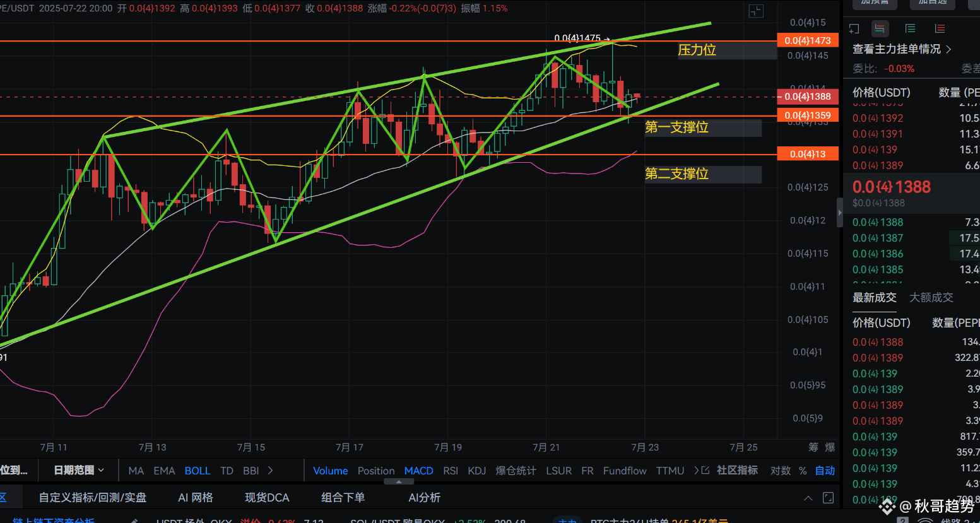Toggle the 爆仓统计 indicator

516,471
